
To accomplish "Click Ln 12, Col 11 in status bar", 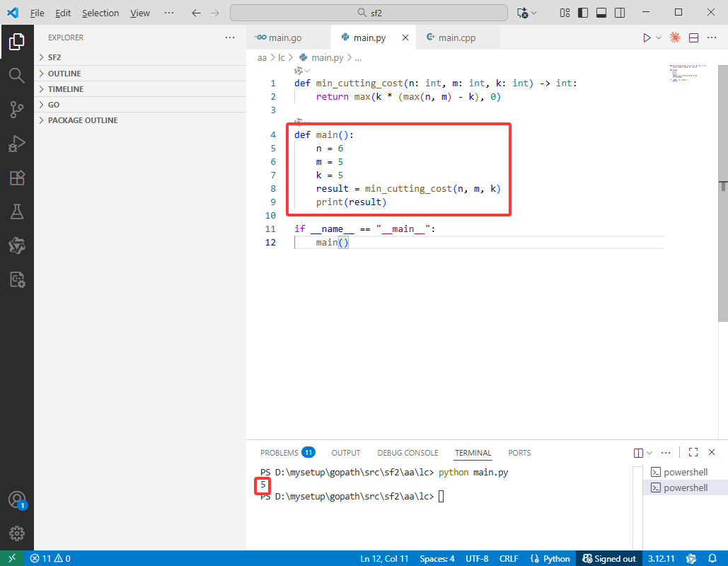I will [x=384, y=558].
